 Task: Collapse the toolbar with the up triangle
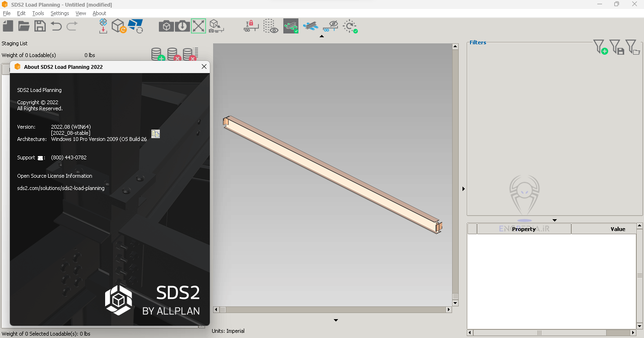pos(322,36)
